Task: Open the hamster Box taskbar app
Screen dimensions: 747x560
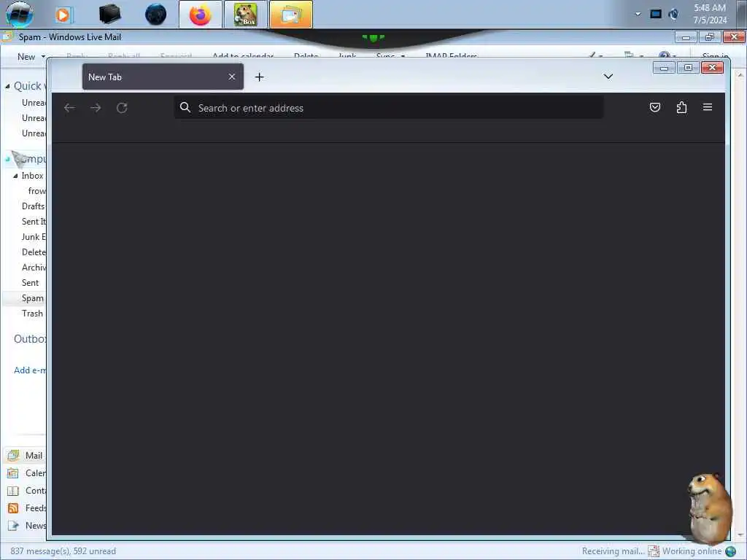Action: pos(246,15)
